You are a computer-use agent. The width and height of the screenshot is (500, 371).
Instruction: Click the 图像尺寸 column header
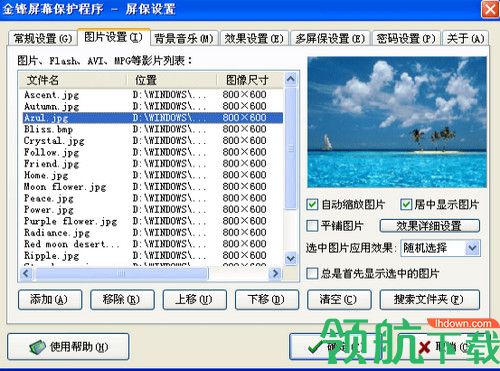[250, 80]
